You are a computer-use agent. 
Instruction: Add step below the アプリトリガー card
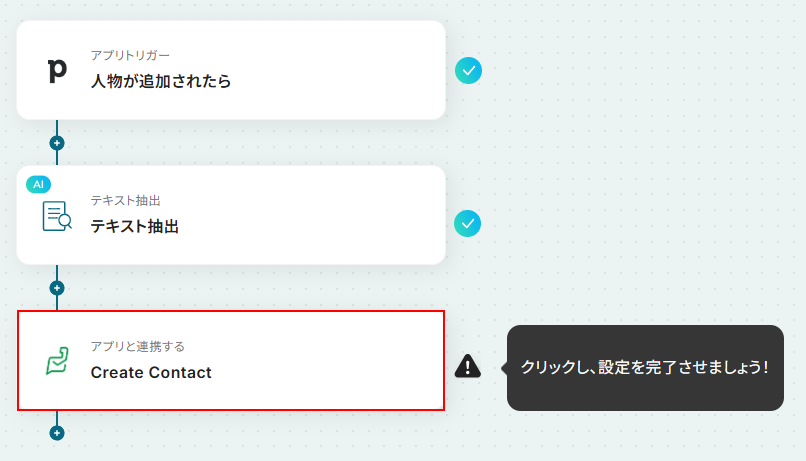57,143
